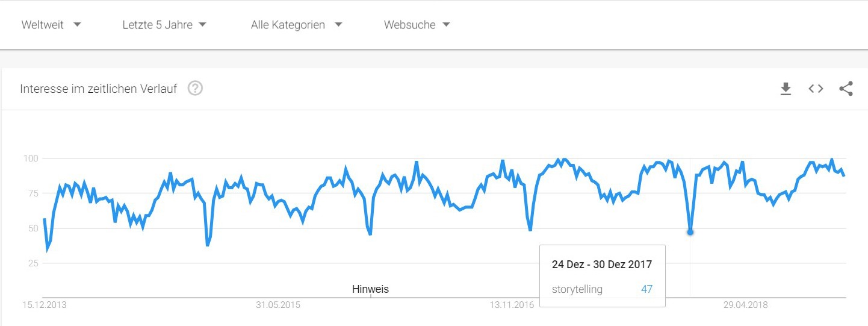This screenshot has width=868, height=326.
Task: Open the Weltweit region dropdown
Action: pyautogui.click(x=51, y=25)
